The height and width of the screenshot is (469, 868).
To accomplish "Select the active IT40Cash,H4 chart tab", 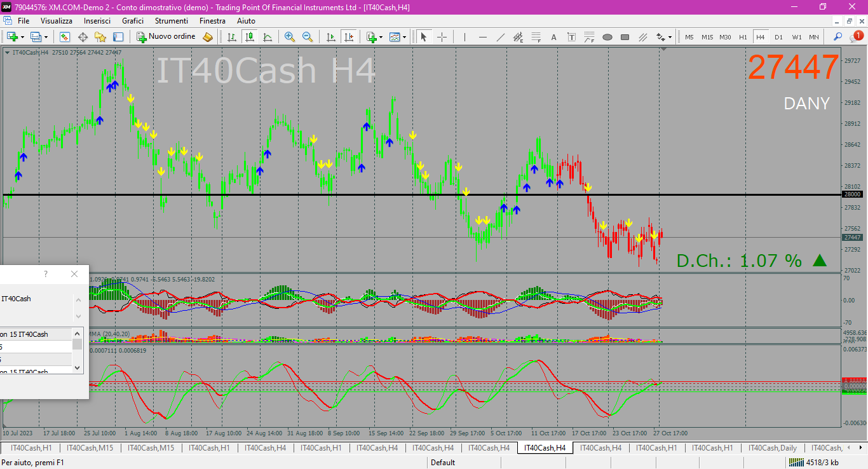I will tap(545, 448).
